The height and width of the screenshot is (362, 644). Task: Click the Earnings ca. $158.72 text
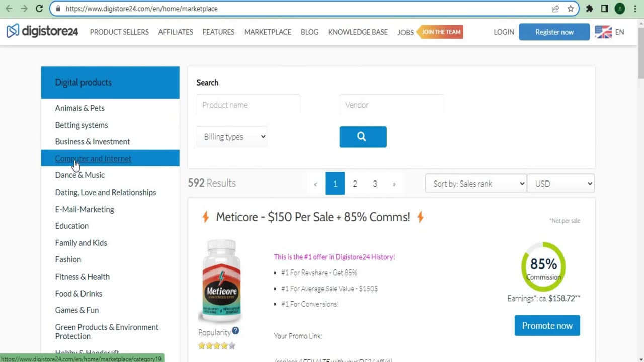coord(544,299)
